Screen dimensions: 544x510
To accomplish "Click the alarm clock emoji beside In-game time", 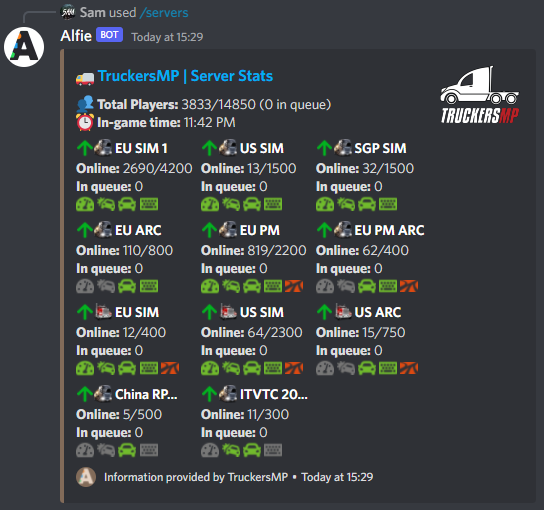I will [85, 122].
